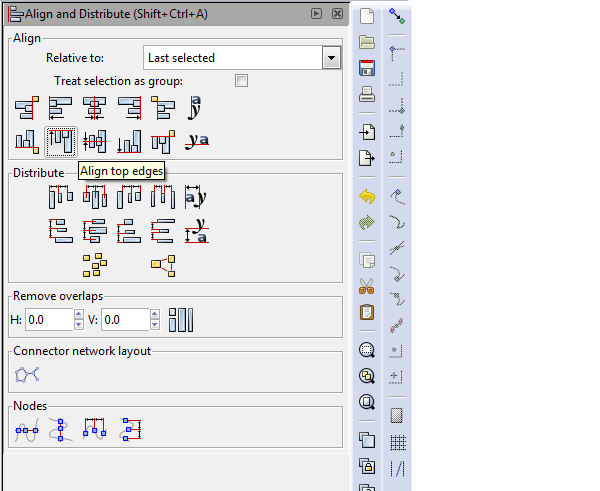Align selected nodes to a horizontal line

click(27, 430)
